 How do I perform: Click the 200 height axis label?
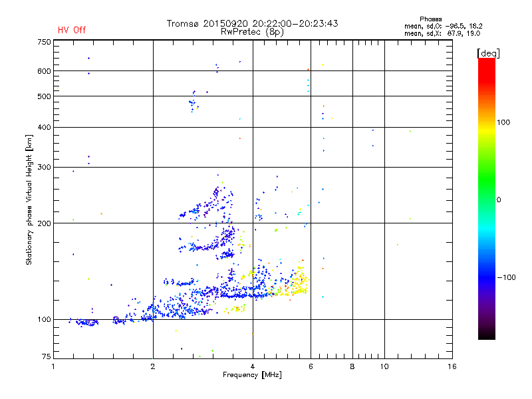click(44, 223)
